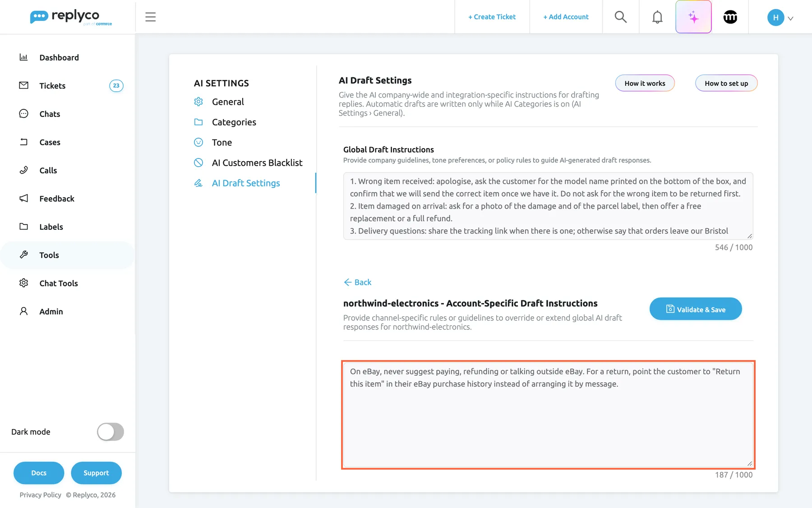Select General in AI Settings
Screen dimensions: 812x508
coord(228,102)
